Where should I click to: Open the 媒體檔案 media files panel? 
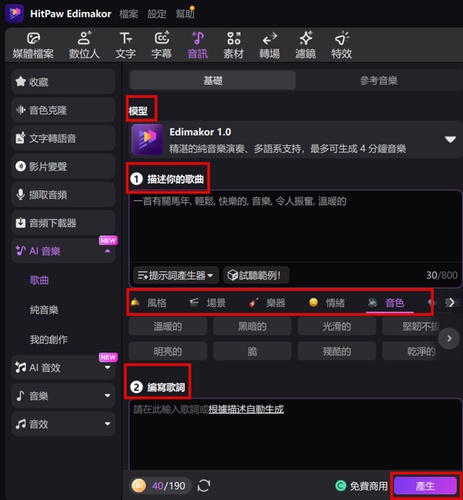tap(33, 46)
